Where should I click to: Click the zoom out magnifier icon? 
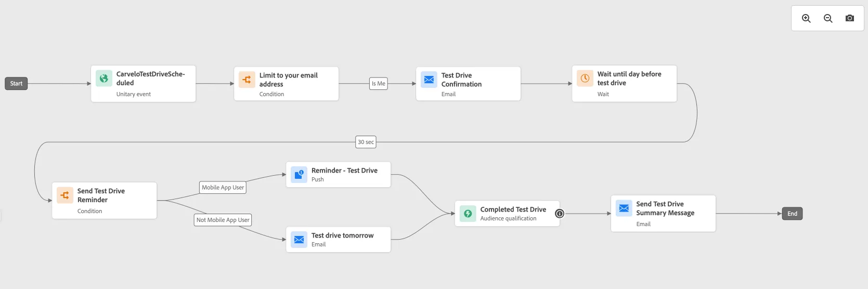tap(828, 18)
